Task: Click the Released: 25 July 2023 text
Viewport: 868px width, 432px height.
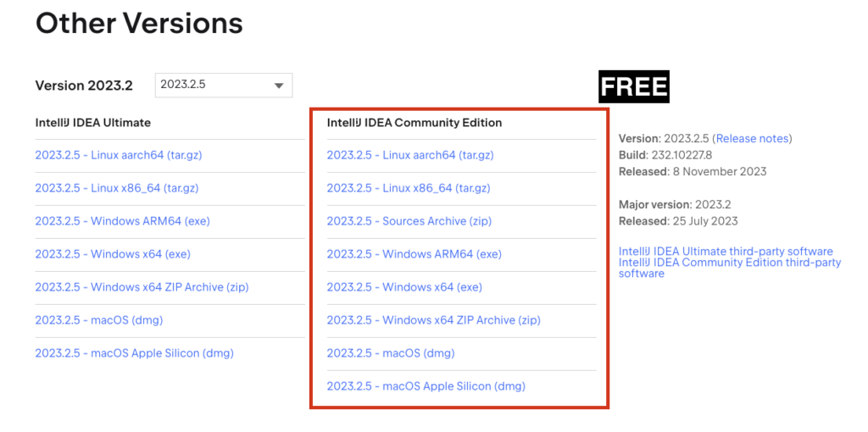Action: tap(678, 221)
